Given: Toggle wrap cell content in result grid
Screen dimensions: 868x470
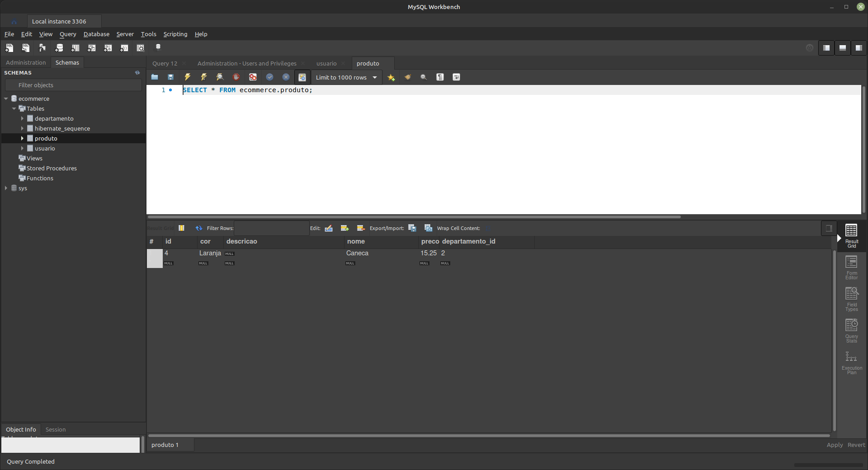Looking at the screenshot, I should tap(488, 228).
